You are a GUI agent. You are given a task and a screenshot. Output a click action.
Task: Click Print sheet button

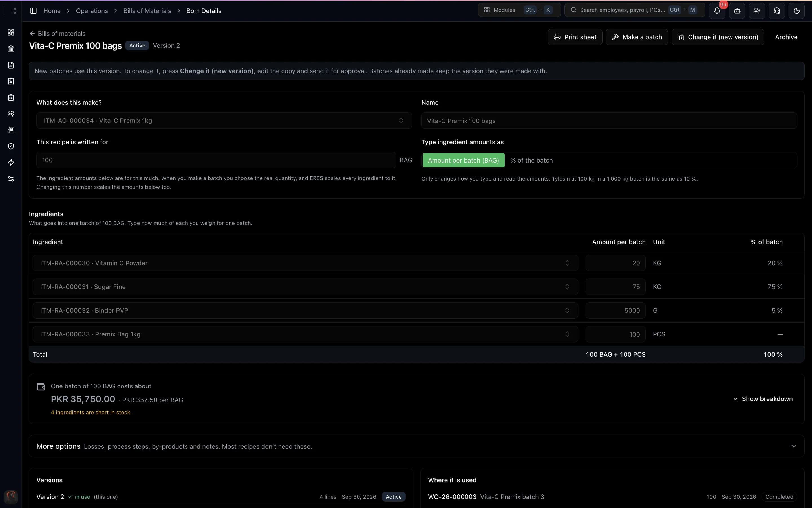click(575, 37)
